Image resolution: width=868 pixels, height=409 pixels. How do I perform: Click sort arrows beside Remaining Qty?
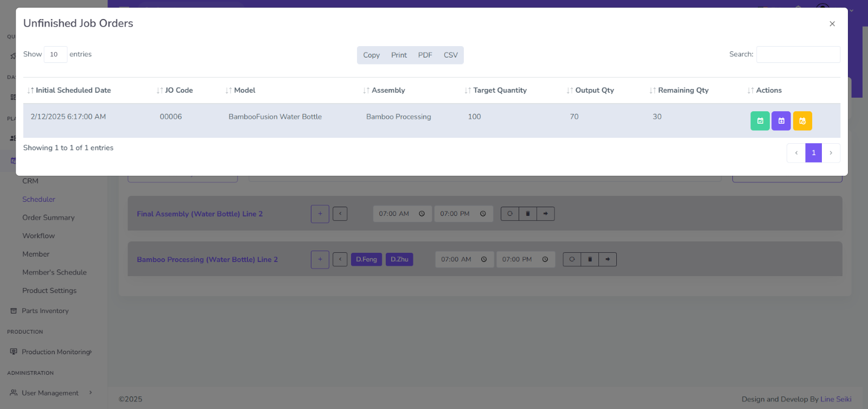pyautogui.click(x=653, y=91)
